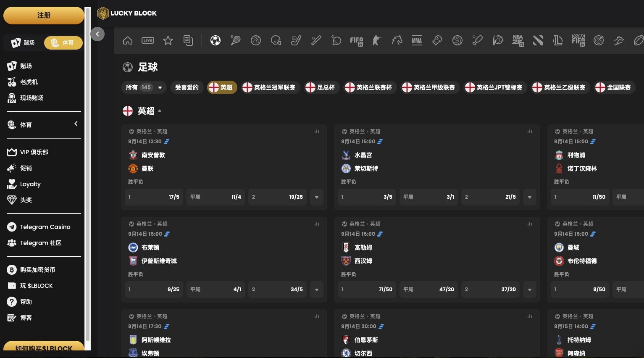Select the horse racing icon

(397, 40)
